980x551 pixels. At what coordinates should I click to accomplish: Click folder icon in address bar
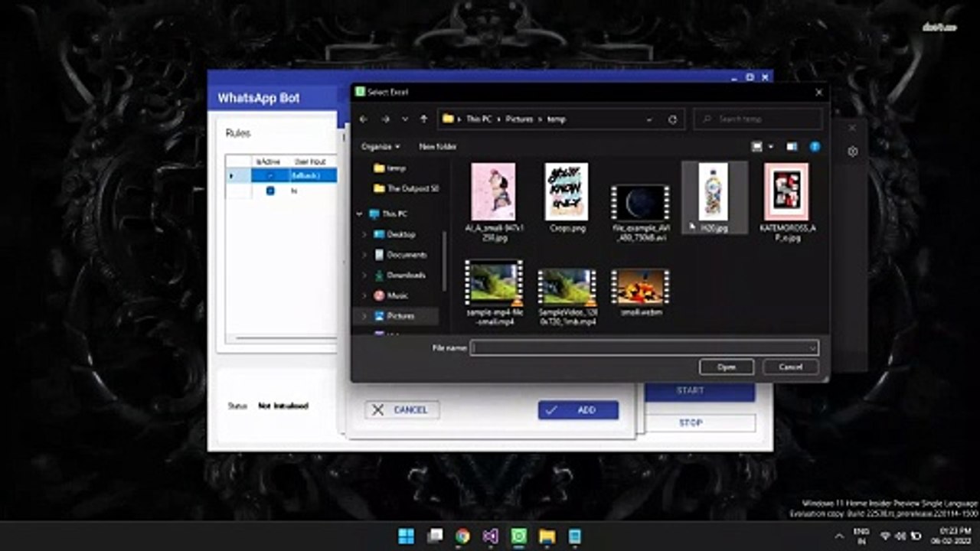[x=448, y=119]
